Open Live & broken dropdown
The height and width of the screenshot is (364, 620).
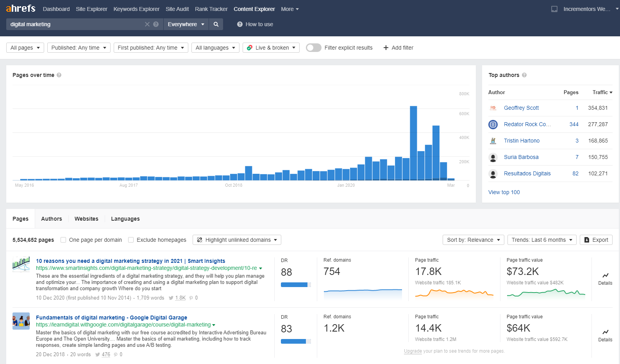tap(271, 48)
